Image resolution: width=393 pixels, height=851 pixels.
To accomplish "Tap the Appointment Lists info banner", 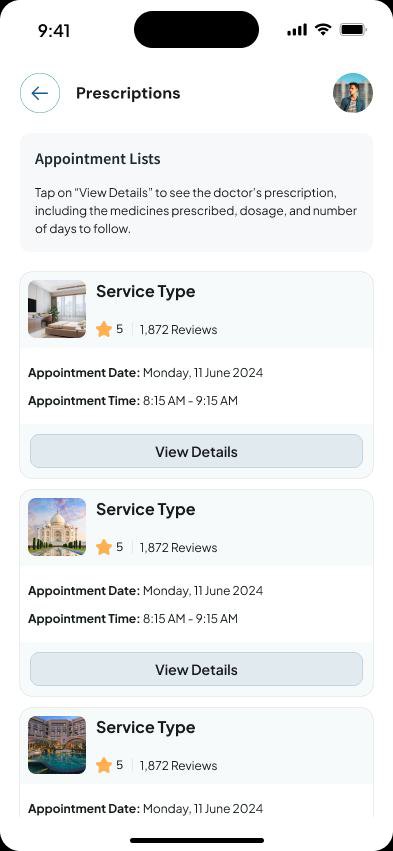I will tap(196, 193).
